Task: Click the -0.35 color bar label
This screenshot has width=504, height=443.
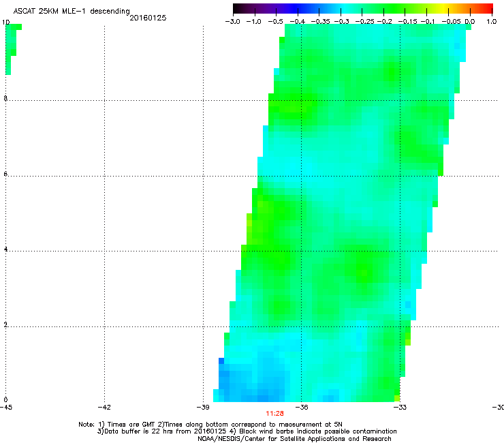Action: pyautogui.click(x=321, y=22)
